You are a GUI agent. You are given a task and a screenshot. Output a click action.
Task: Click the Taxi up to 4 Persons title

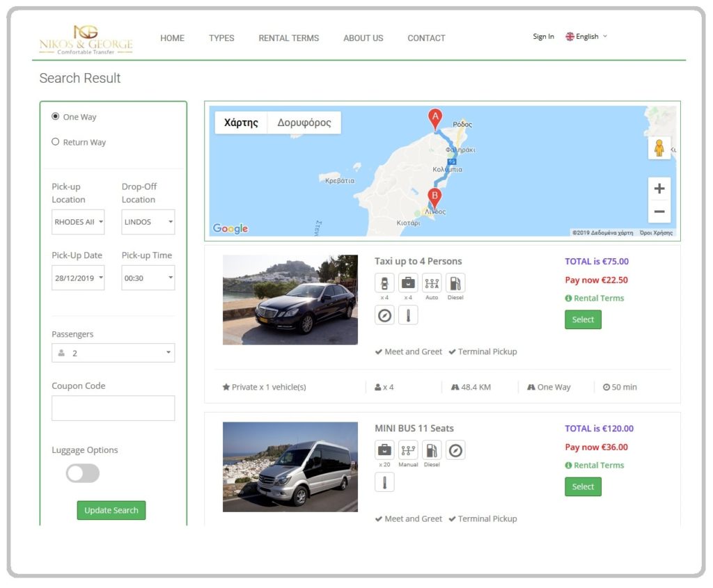click(418, 262)
